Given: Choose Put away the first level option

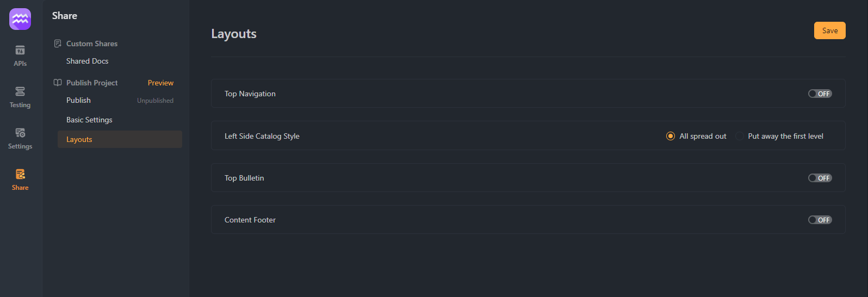Looking at the screenshot, I should (740, 136).
